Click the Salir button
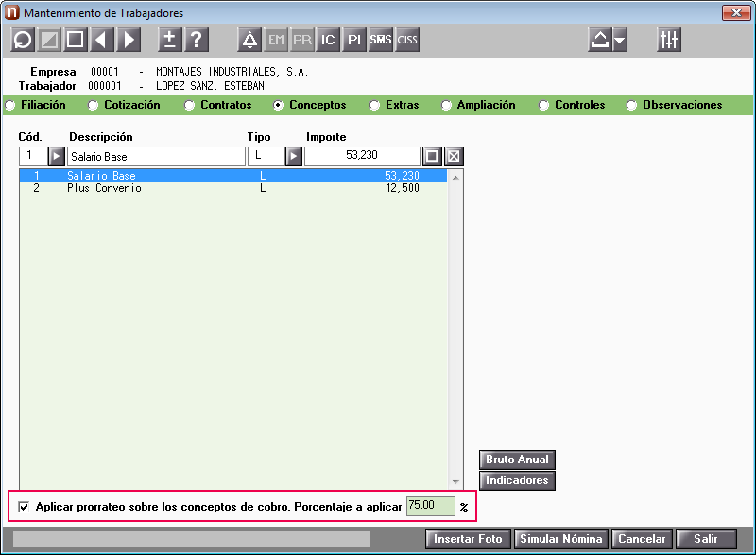Screen dimensions: 756x555 [706, 539]
